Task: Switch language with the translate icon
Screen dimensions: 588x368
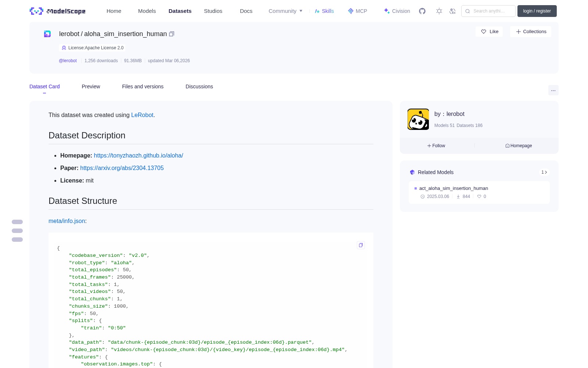Action: (452, 11)
